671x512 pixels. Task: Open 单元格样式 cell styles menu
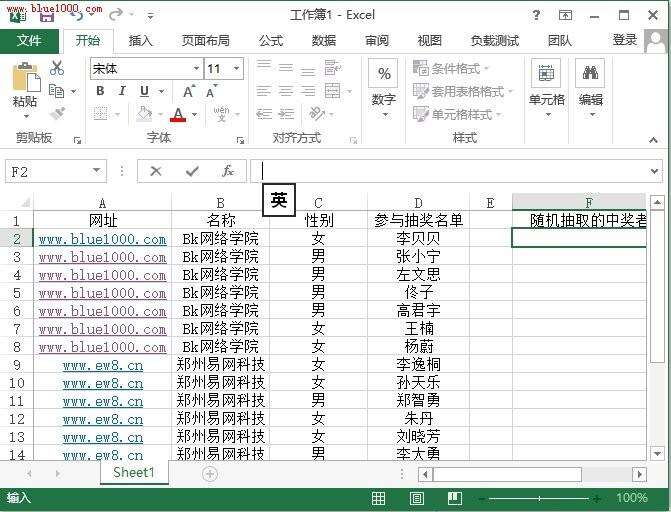(x=456, y=114)
